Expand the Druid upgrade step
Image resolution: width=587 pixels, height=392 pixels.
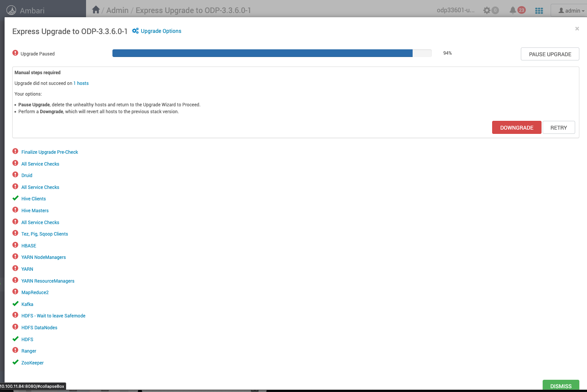click(27, 176)
